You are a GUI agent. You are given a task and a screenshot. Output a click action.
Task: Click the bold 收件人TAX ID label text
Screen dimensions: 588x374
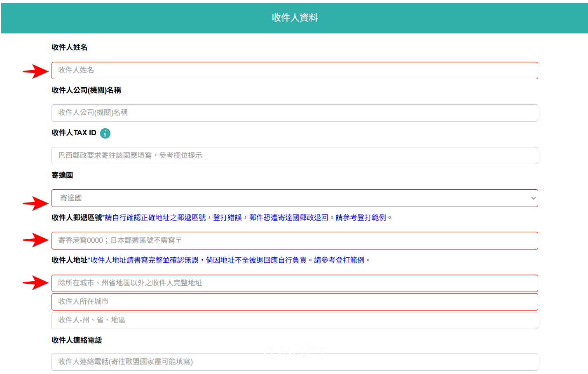pos(74,133)
